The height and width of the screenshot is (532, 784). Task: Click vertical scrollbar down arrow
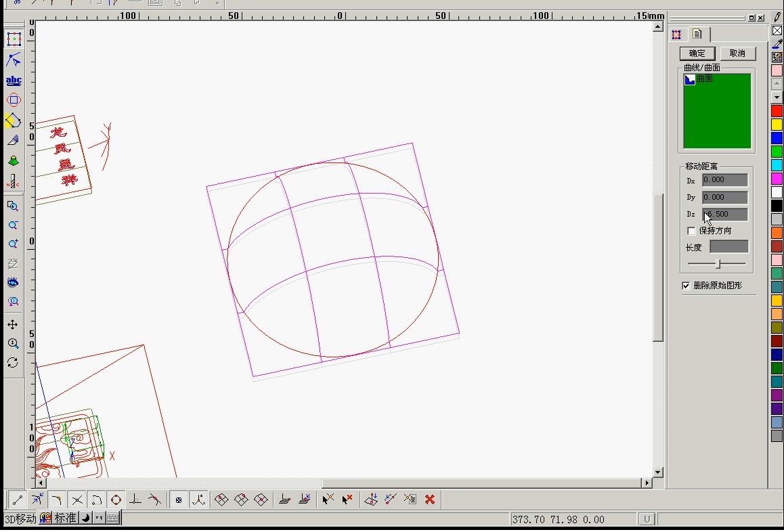click(657, 472)
